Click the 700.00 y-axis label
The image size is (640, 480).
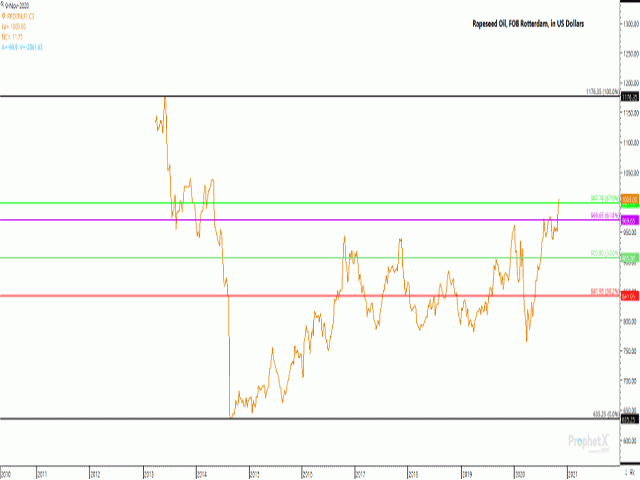pyautogui.click(x=631, y=381)
